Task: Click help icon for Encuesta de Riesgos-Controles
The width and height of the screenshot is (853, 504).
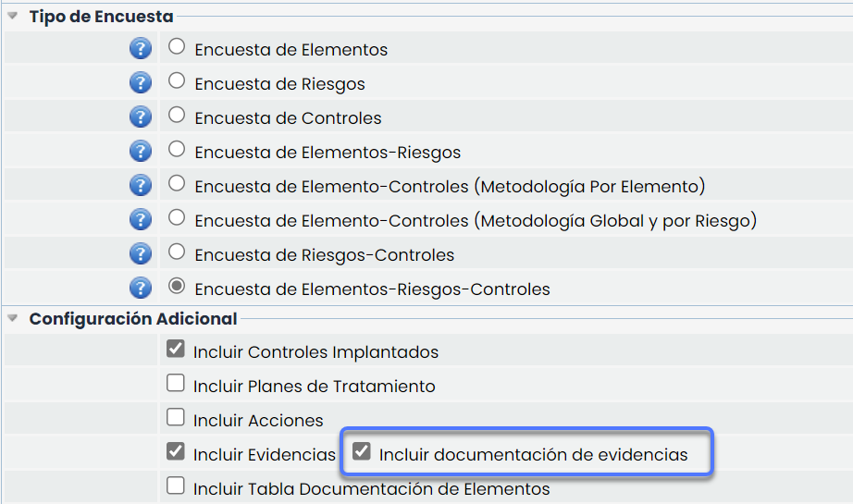Action: [x=141, y=254]
